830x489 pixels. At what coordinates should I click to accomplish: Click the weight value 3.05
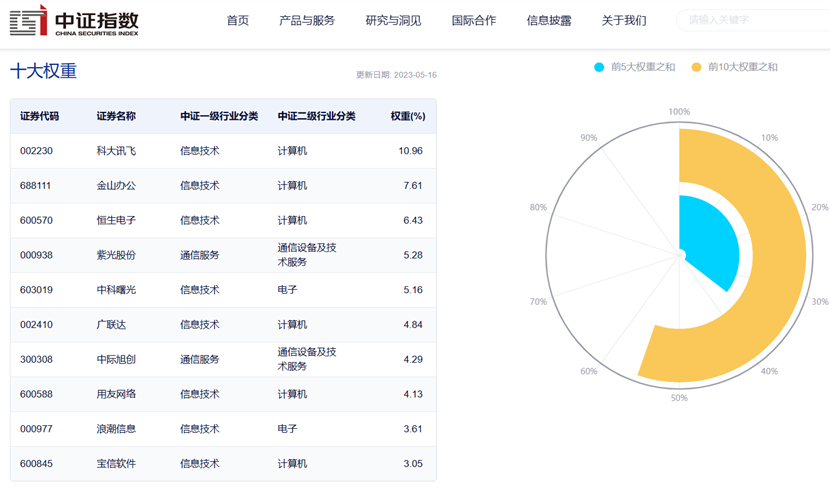coord(413,464)
